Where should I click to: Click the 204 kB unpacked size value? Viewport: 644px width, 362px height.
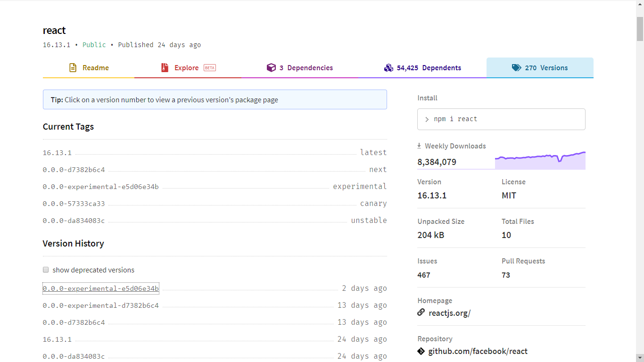[x=431, y=235]
